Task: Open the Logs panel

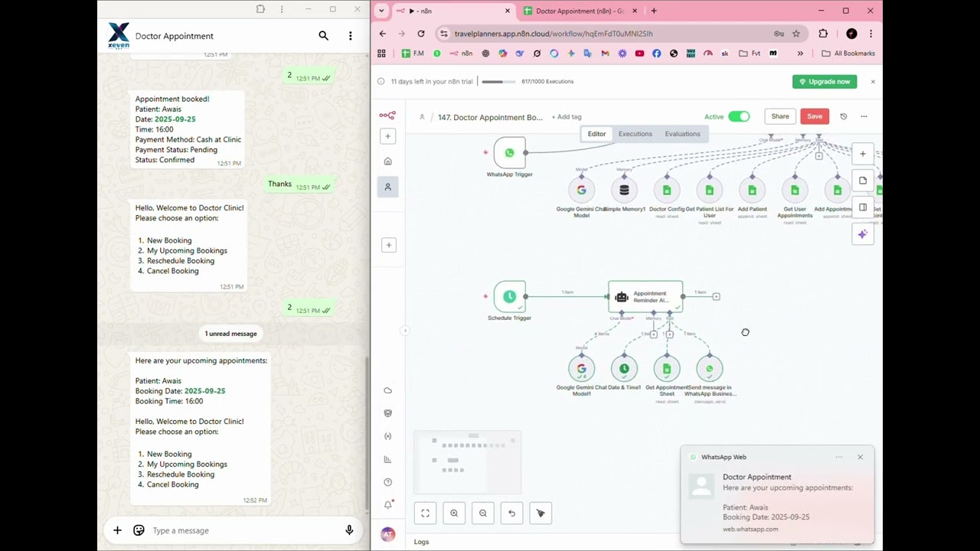Action: point(421,542)
